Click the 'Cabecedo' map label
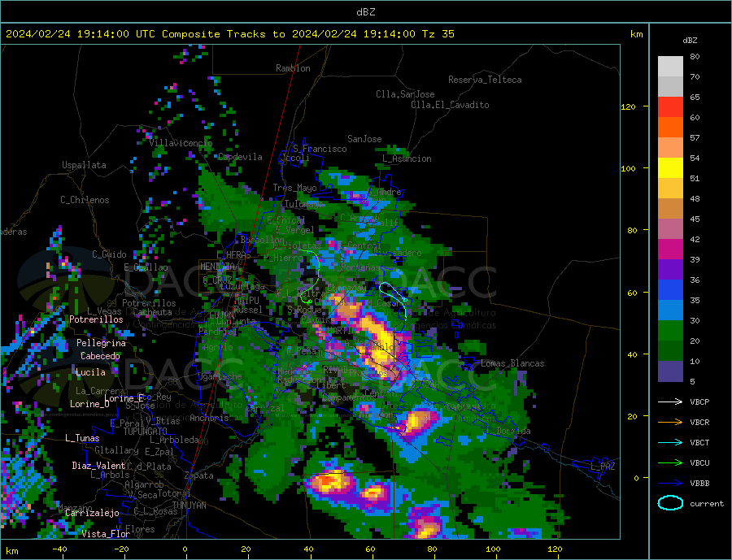This screenshot has height=560, width=732. tap(100, 356)
